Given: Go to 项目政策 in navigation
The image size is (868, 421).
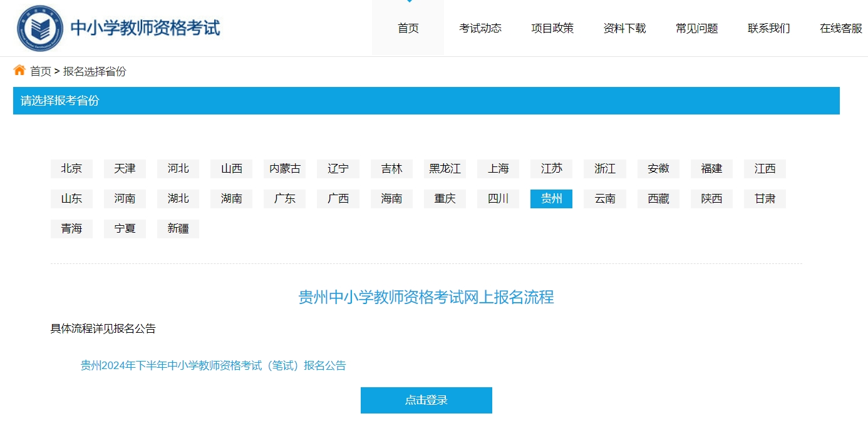Looking at the screenshot, I should pyautogui.click(x=552, y=28).
